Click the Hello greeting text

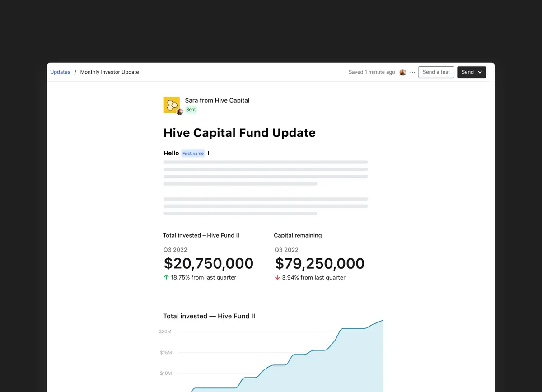[x=171, y=154]
